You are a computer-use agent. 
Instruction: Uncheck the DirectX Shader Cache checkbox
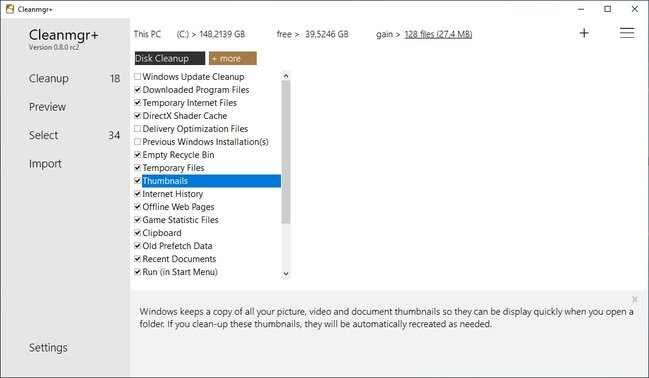click(x=137, y=116)
